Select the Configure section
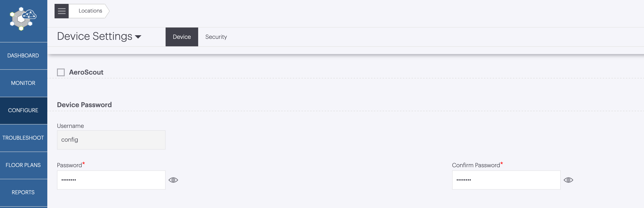Image resolution: width=644 pixels, height=208 pixels. pos(23,110)
